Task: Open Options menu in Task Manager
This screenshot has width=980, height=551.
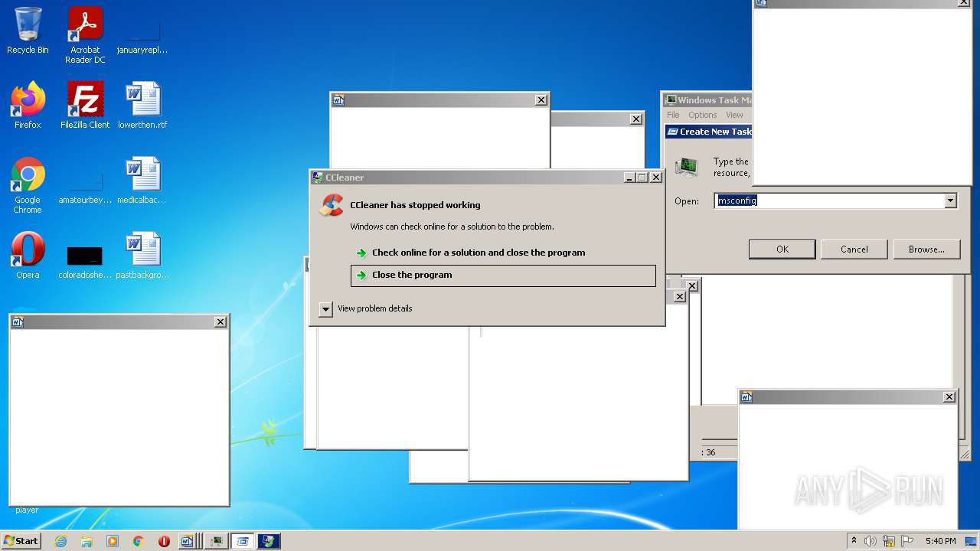Action: [702, 115]
